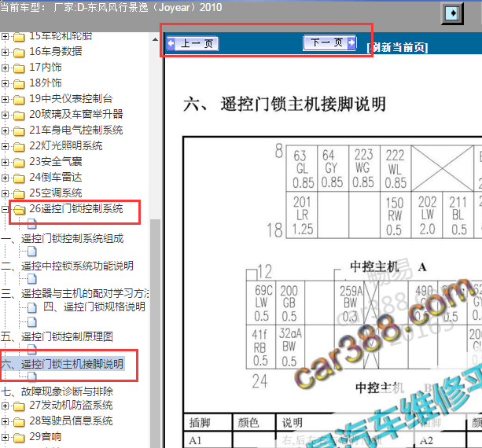Image resolution: width=482 pixels, height=448 pixels.
Task: Open page 五、遥控门锁控制原理图
Action: [57, 336]
